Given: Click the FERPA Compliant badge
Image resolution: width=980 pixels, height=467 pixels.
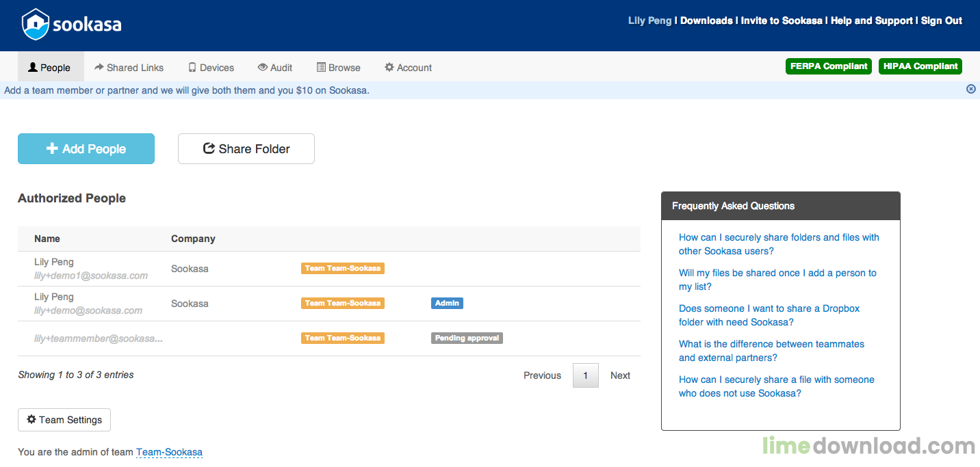Looking at the screenshot, I should (x=828, y=66).
